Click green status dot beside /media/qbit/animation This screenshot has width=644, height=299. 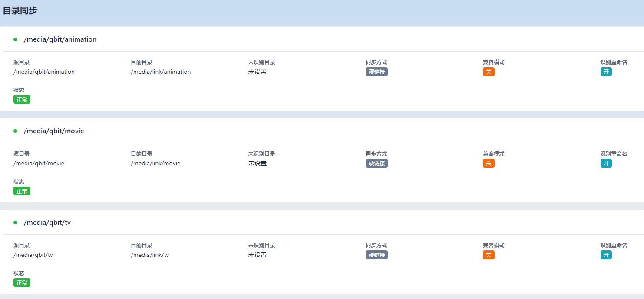[15, 39]
